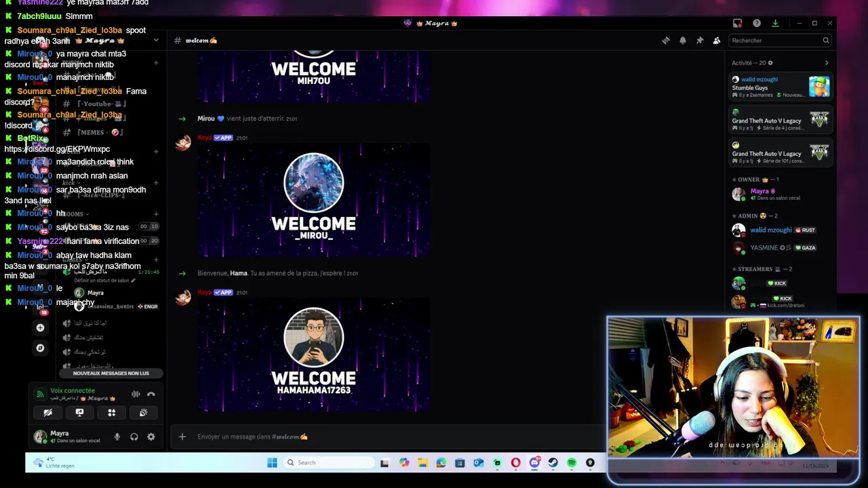
Task: Add a server plus button
Action: (x=40, y=328)
